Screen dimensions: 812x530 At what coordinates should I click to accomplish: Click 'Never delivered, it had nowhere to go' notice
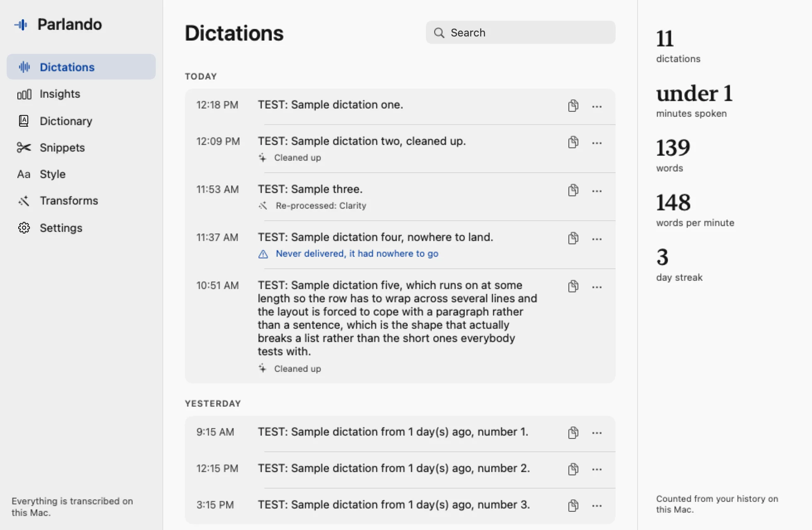[x=357, y=253]
